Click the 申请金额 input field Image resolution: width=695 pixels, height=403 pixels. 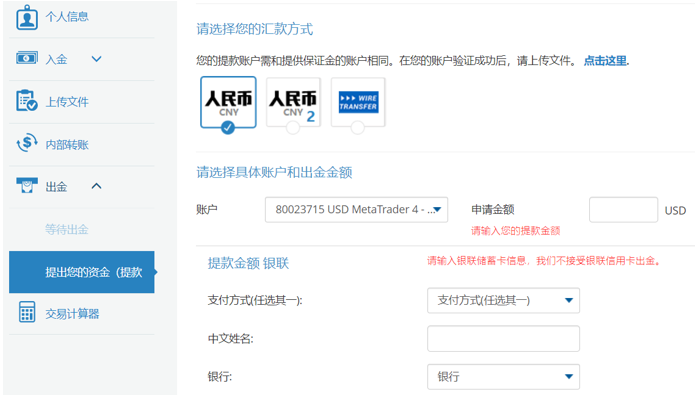(622, 210)
